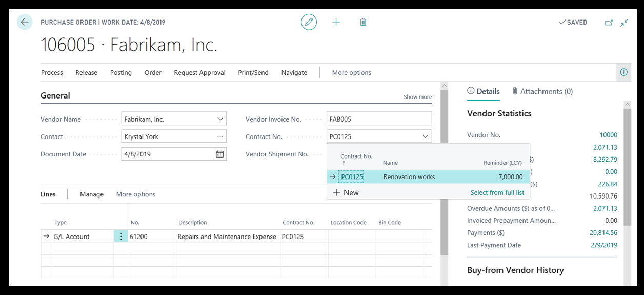Screen dimensions: 644x295
Task: Select line Contract No. cell PC0125
Action: (304, 237)
